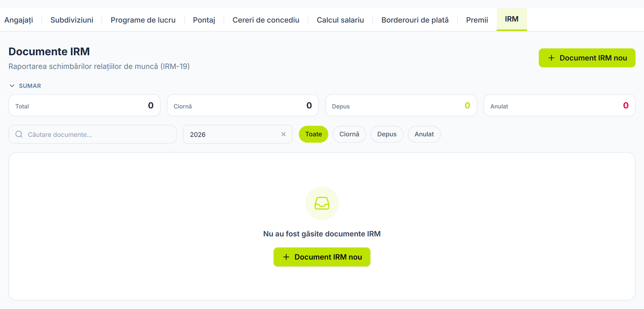This screenshot has height=309, width=644.
Task: Click the empty inbox tray icon
Action: click(322, 203)
